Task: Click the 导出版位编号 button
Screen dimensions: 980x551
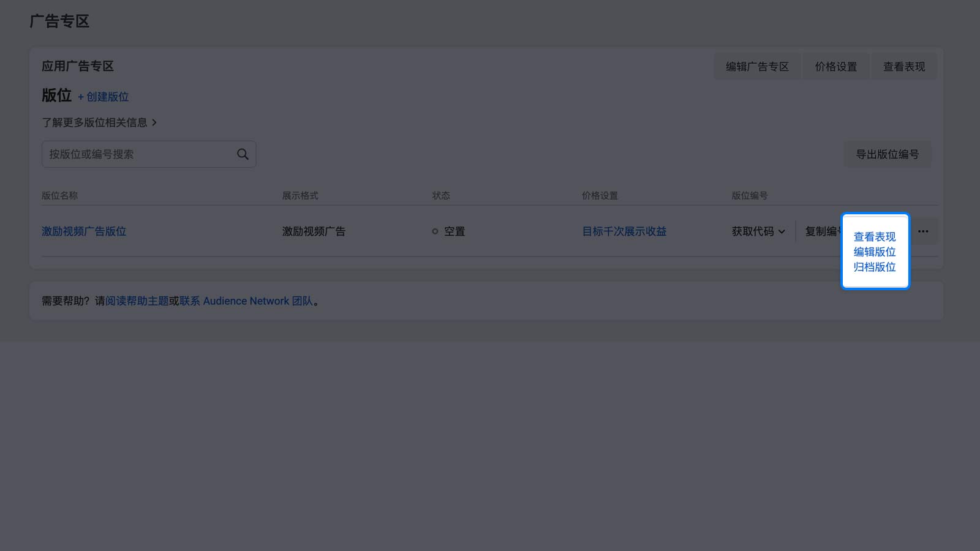Action: [888, 154]
